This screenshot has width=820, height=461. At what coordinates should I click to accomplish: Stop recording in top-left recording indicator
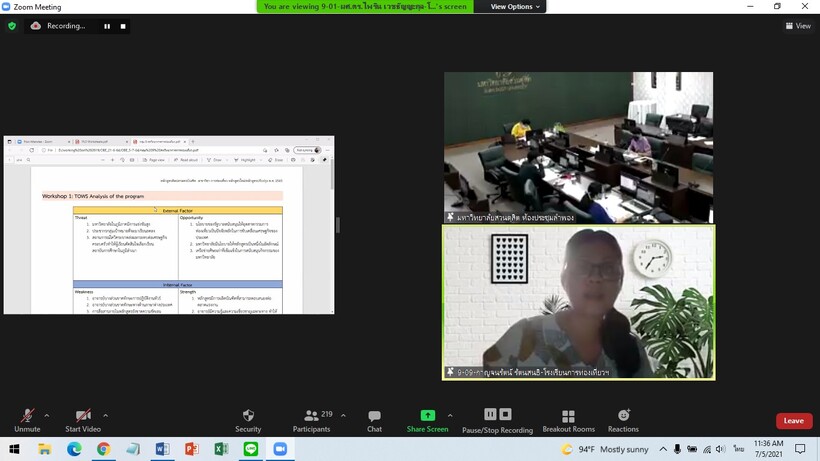123,26
